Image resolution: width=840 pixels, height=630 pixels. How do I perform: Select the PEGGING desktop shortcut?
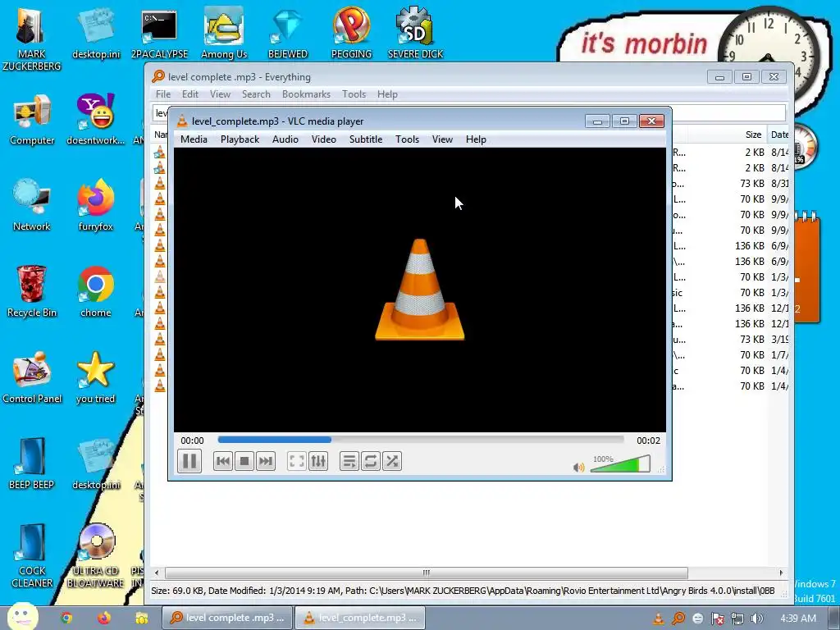(351, 34)
